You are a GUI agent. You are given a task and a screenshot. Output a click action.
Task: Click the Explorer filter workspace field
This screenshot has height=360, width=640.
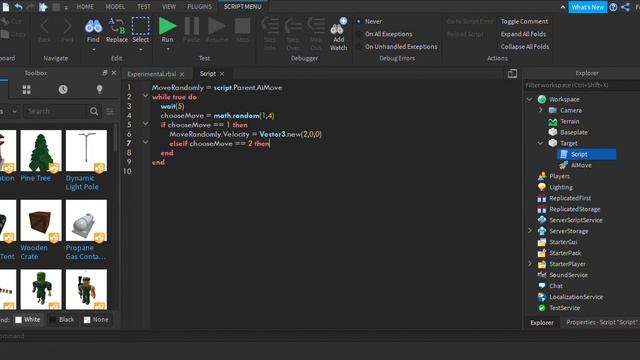[x=582, y=85]
